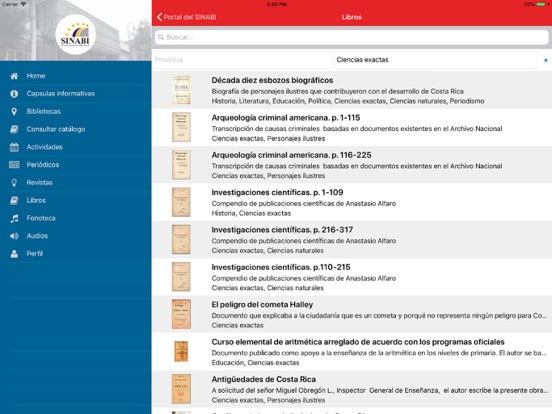Click cover of Investigaciones científicas p. 1-109
This screenshot has width=552, height=414.
point(181,202)
